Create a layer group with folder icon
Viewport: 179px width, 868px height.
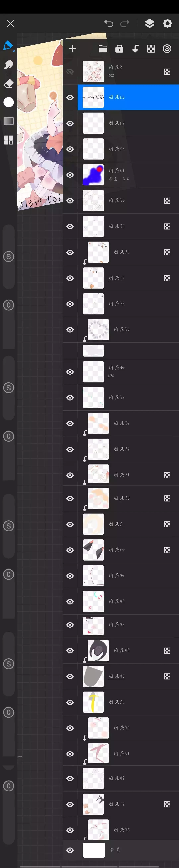click(103, 49)
